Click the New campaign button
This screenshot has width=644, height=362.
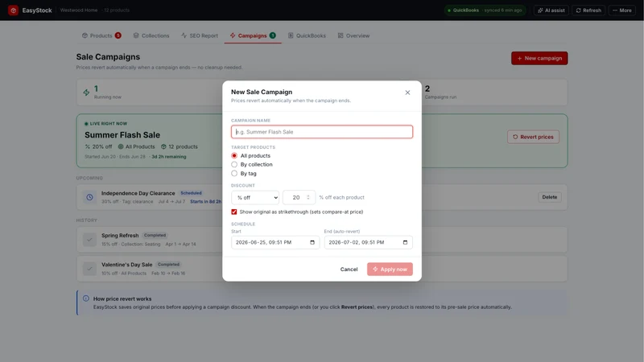click(x=539, y=58)
